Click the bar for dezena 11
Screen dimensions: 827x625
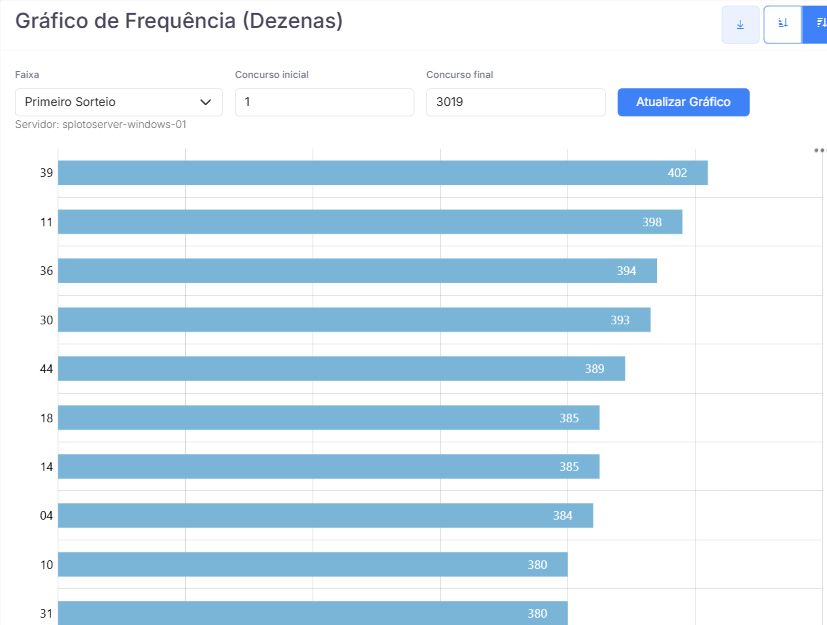point(370,222)
